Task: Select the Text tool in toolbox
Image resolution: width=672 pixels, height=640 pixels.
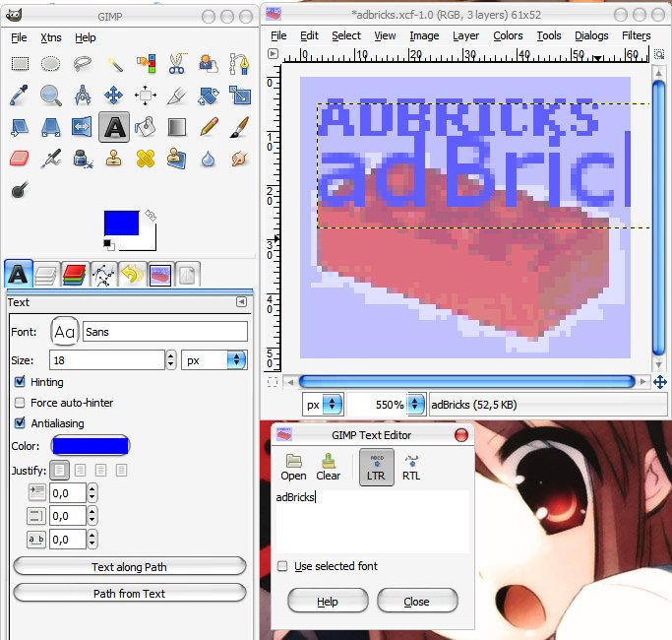Action: (x=114, y=127)
